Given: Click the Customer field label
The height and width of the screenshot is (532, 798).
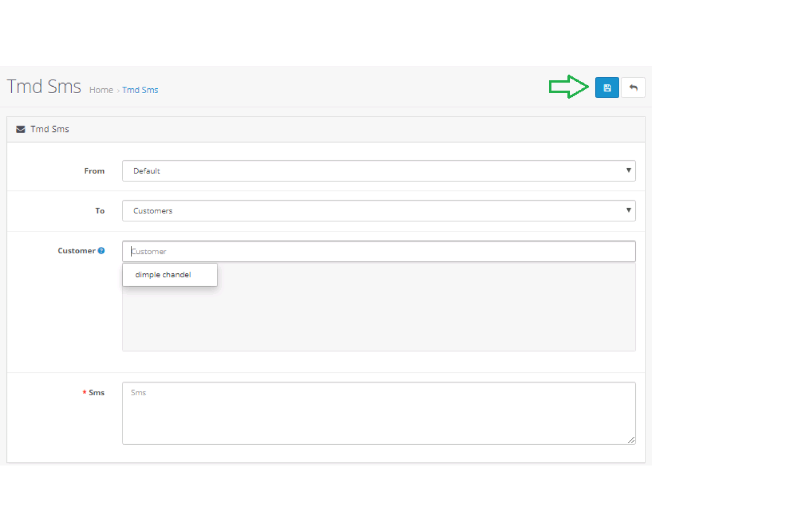Looking at the screenshot, I should 77,251.
